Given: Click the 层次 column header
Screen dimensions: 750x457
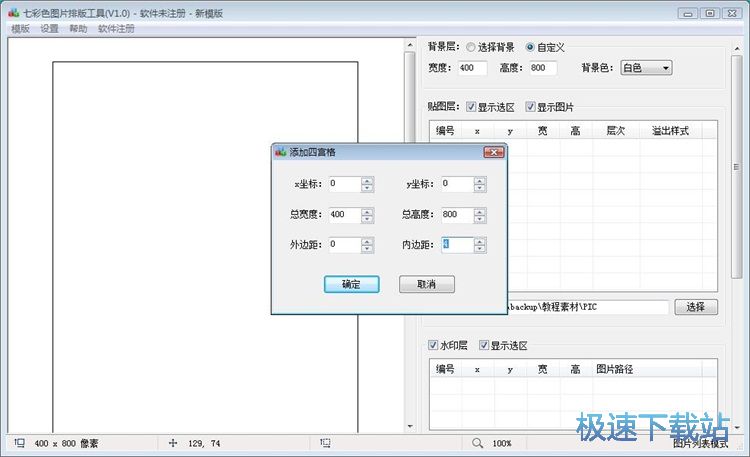Looking at the screenshot, I should [616, 131].
